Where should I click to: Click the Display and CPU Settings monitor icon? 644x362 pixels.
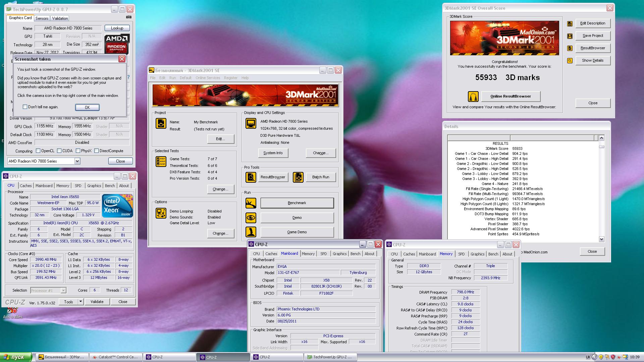pyautogui.click(x=251, y=123)
